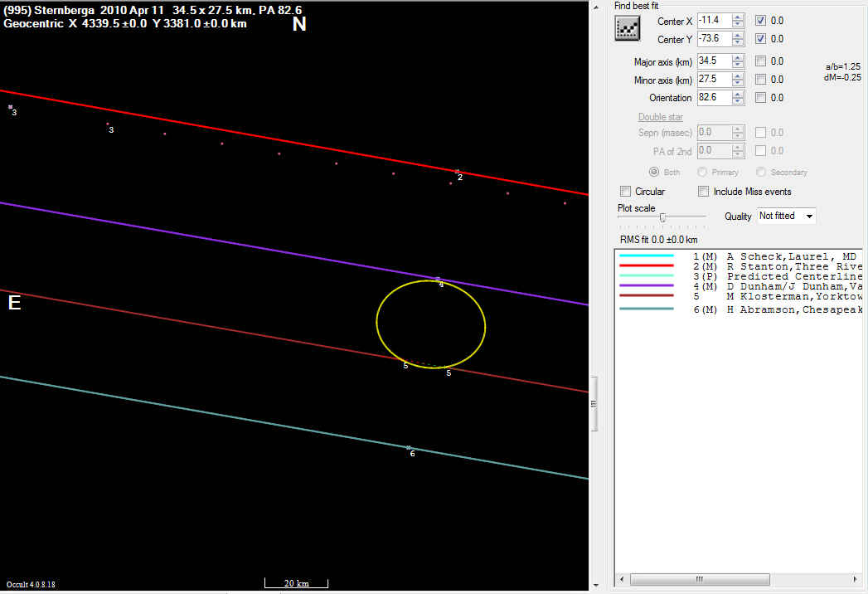
Task: Toggle the Center Y fit checkbox
Action: tap(760, 39)
